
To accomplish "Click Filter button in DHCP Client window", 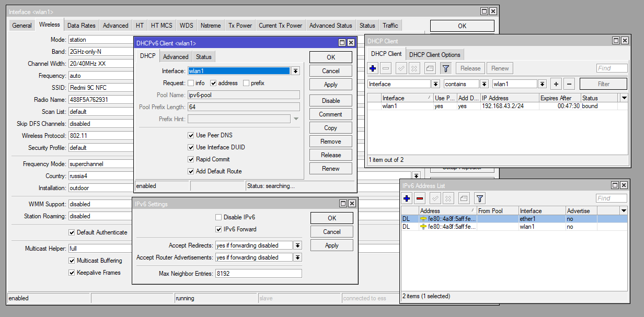I will tap(604, 84).
